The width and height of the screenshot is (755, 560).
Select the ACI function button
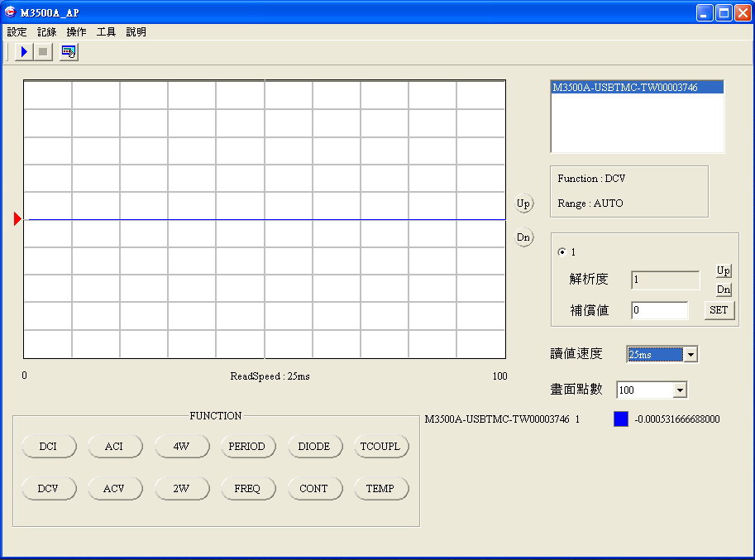tap(115, 447)
